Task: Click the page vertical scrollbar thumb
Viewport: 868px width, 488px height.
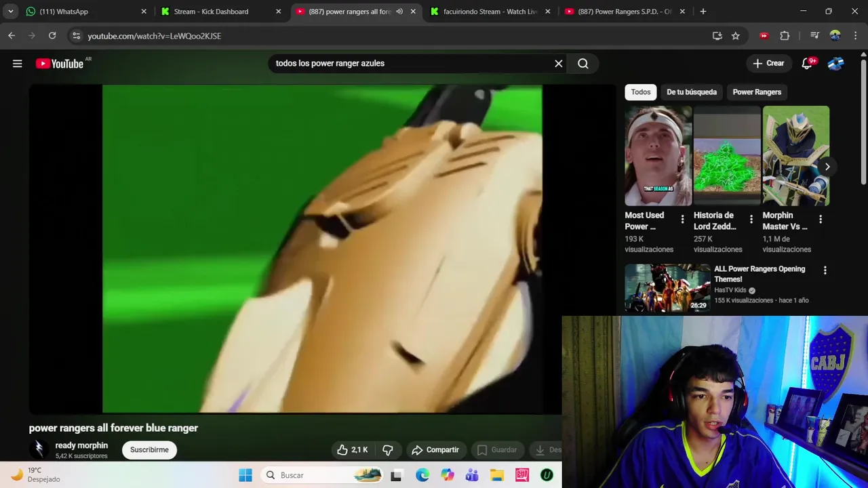Action: pyautogui.click(x=863, y=122)
